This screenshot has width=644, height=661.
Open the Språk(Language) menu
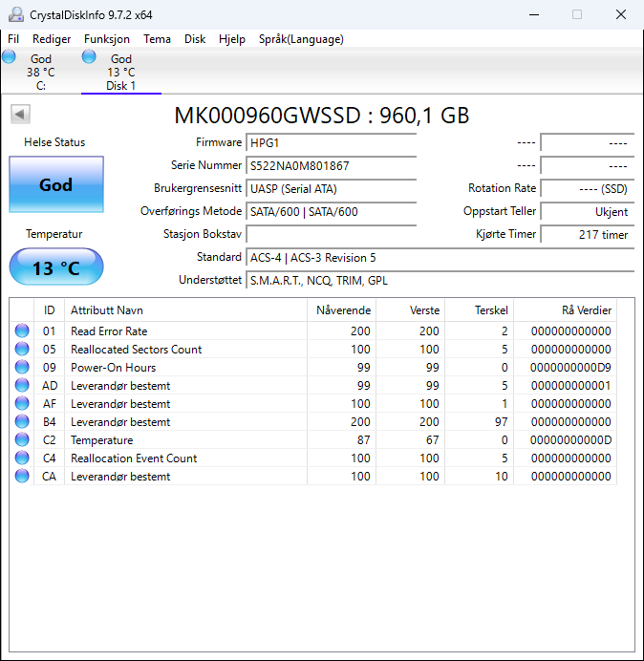pos(301,39)
